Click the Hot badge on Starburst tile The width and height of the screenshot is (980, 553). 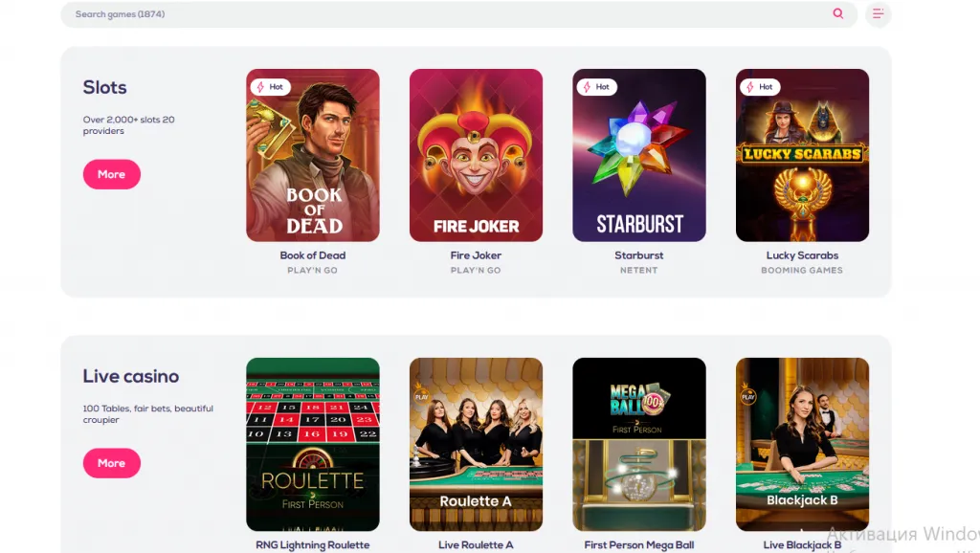(x=597, y=87)
